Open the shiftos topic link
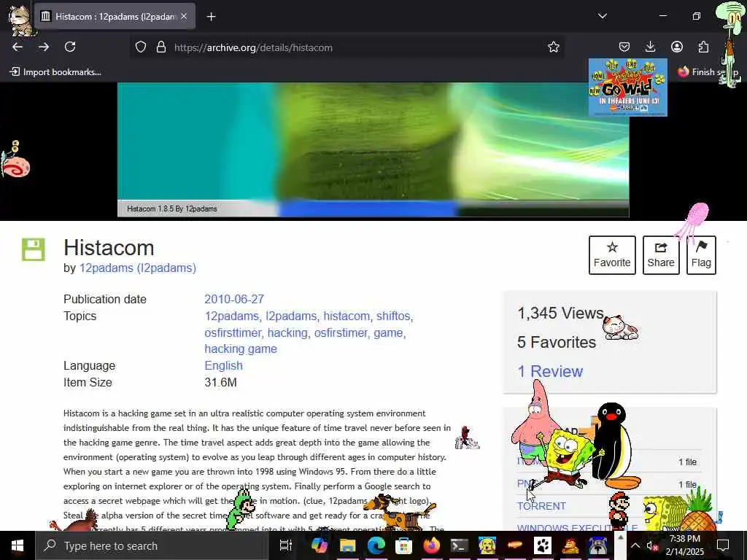Image resolution: width=747 pixels, height=560 pixels. click(x=393, y=316)
